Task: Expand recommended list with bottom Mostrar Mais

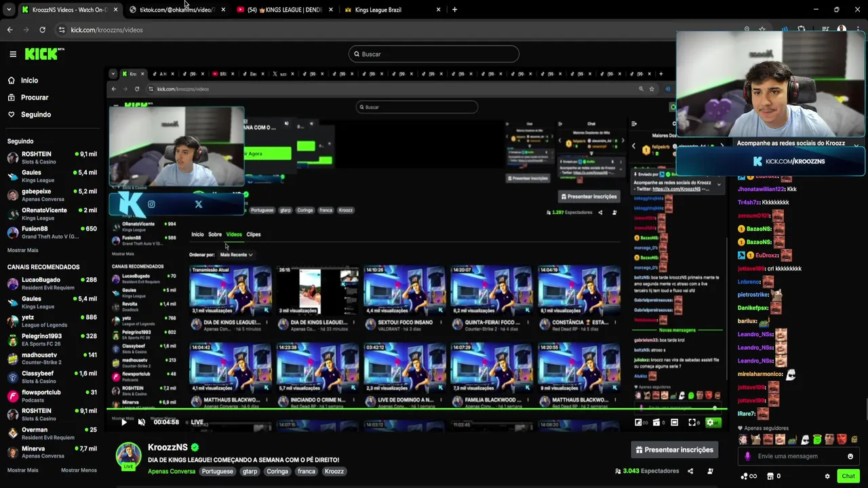Action: [x=23, y=470]
